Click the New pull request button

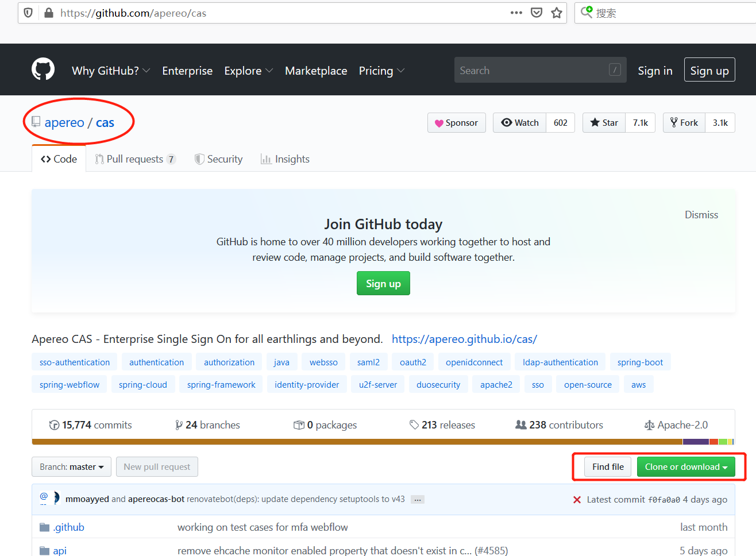coord(157,467)
